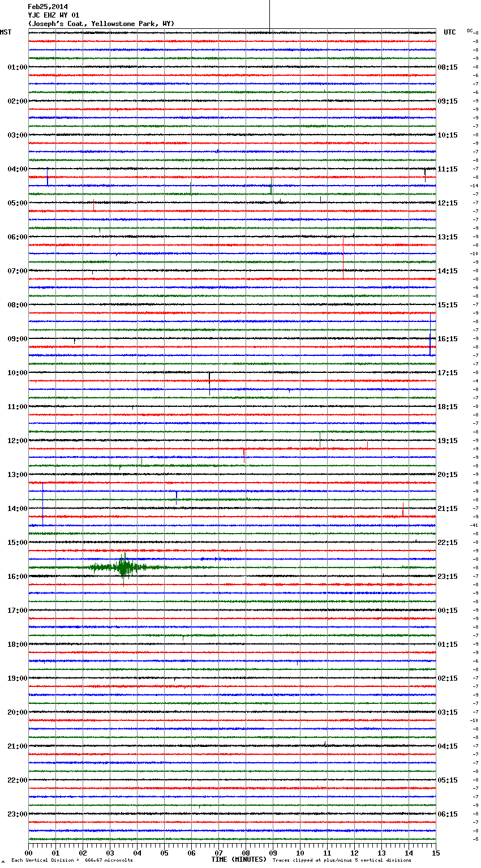Click the tall red spike near minute 11.5
Image resolution: width=481 pixels, height=868 pixels.
click(x=343, y=257)
